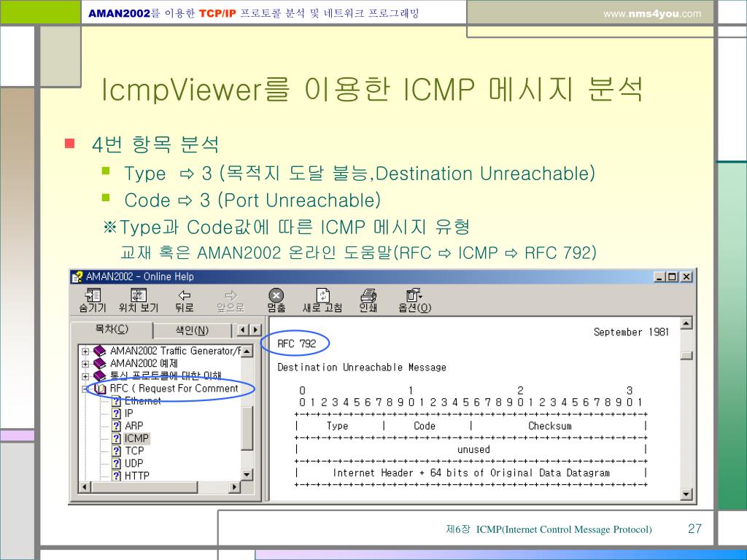Click the Refresh (새로 고침) icon

coord(322,295)
